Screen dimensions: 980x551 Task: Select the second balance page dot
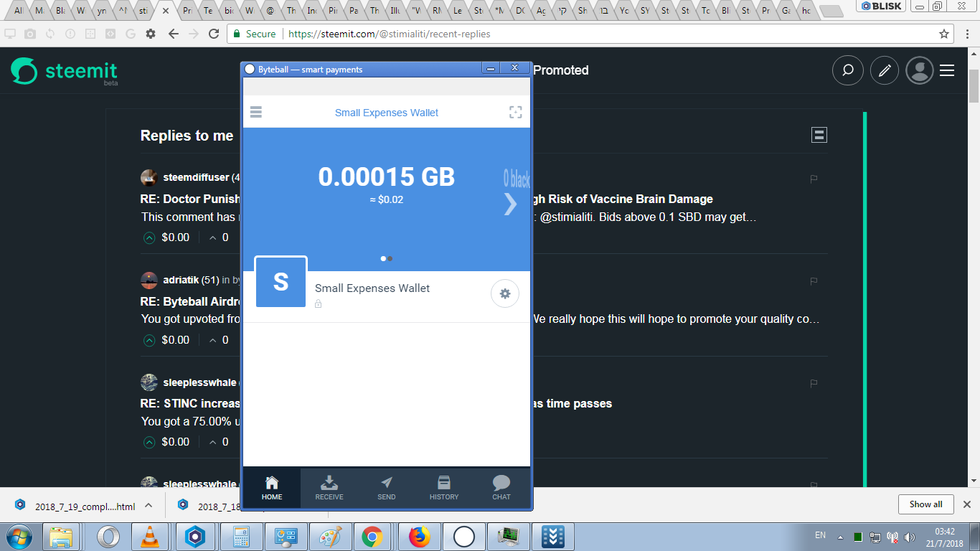tap(390, 258)
